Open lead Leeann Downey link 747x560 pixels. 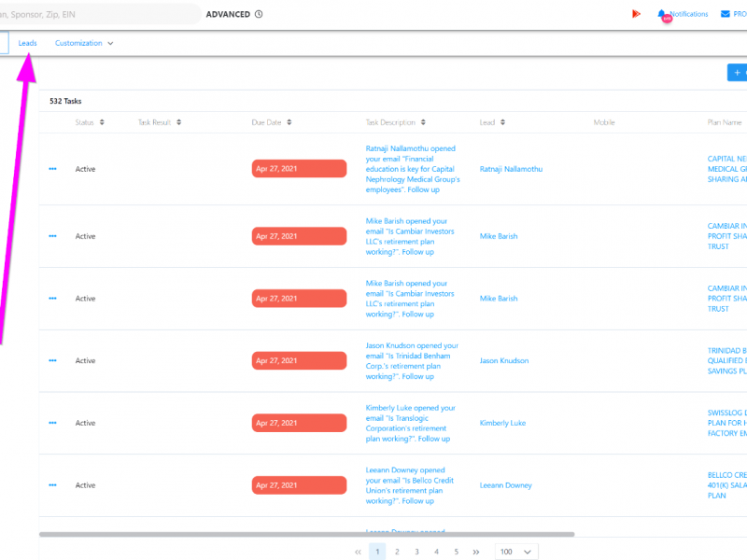pos(504,485)
